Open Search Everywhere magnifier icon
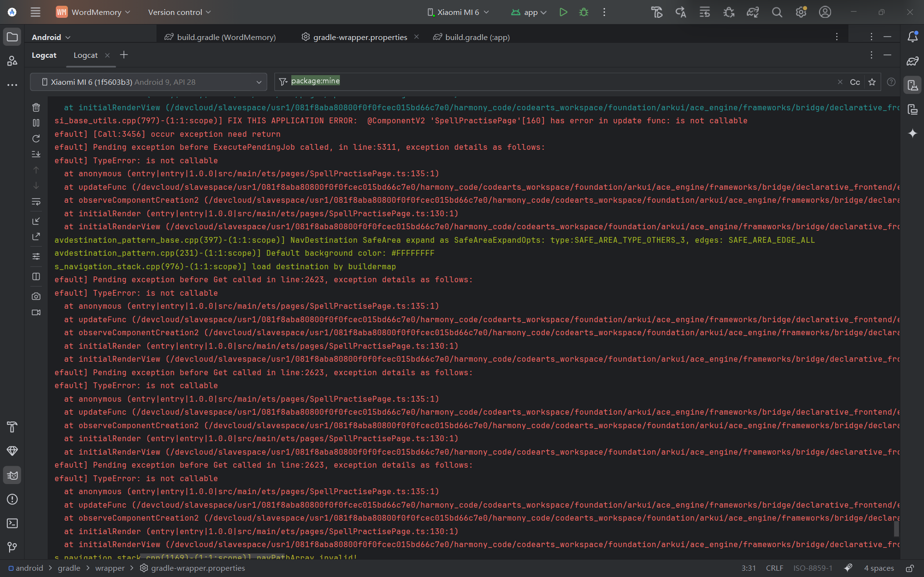 pos(777,12)
